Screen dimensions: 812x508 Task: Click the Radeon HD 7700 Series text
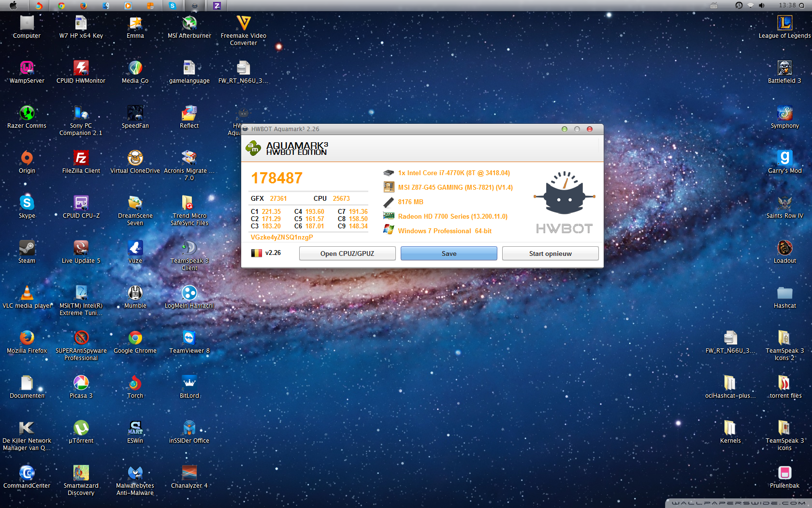click(x=452, y=216)
